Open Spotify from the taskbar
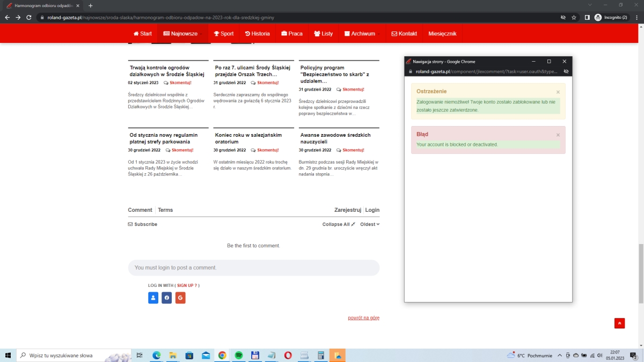Screen dimensions: 644x362 pyautogui.click(x=239, y=355)
